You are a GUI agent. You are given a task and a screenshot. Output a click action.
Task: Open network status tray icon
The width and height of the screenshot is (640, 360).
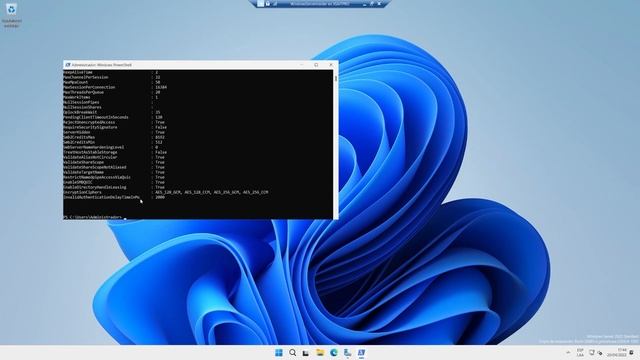pos(591,353)
